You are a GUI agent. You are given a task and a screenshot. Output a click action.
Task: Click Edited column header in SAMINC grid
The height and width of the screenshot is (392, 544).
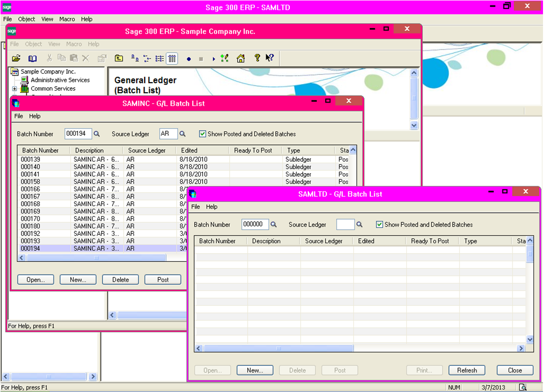(x=202, y=150)
